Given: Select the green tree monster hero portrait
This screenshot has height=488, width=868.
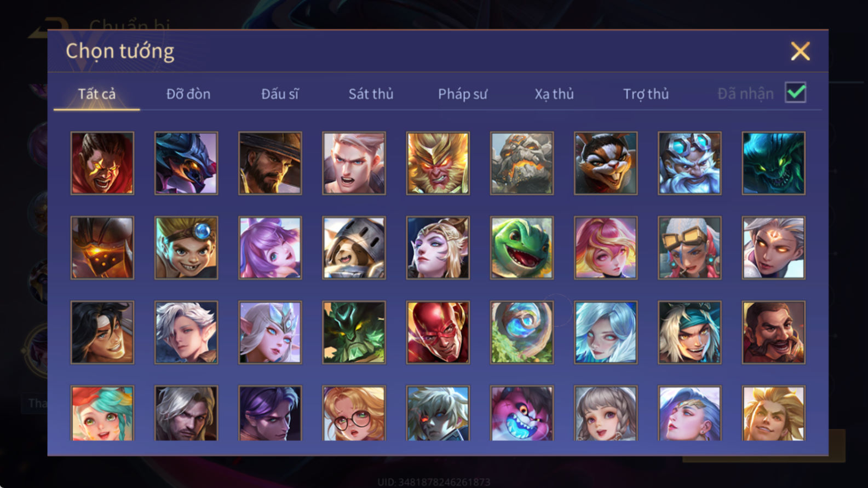Looking at the screenshot, I should pyautogui.click(x=354, y=332).
